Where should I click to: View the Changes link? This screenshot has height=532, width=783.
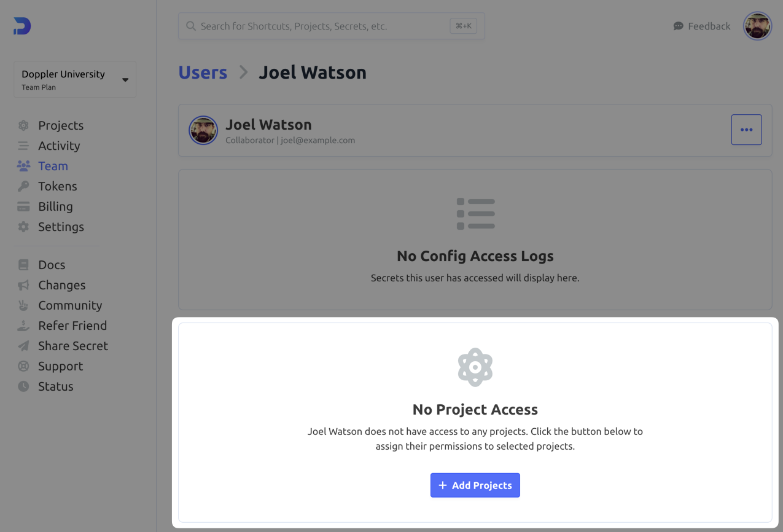click(x=61, y=285)
